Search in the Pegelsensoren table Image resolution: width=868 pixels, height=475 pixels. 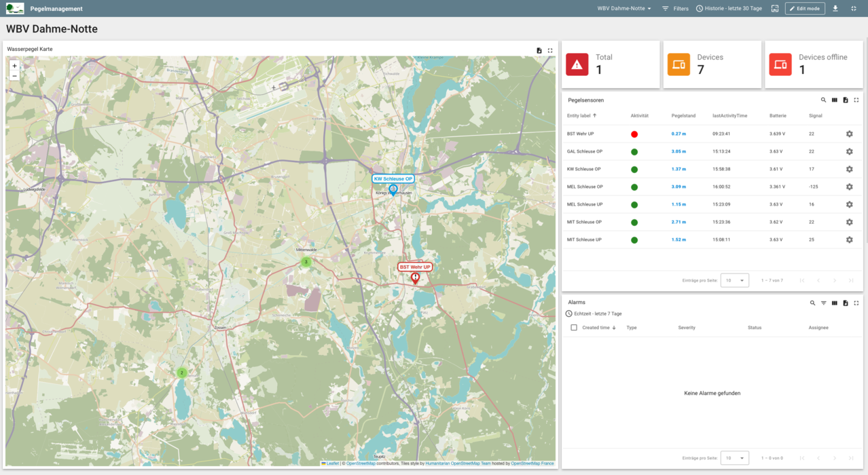823,100
